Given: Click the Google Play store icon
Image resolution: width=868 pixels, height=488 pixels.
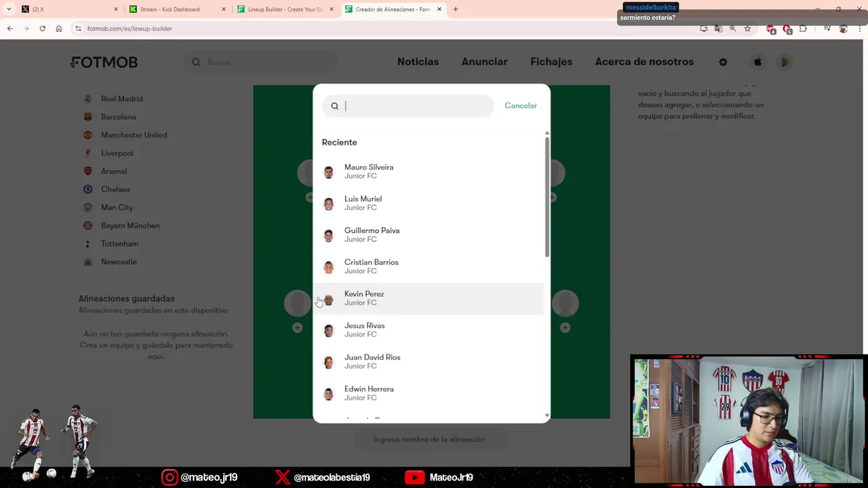Looking at the screenshot, I should pos(785,62).
